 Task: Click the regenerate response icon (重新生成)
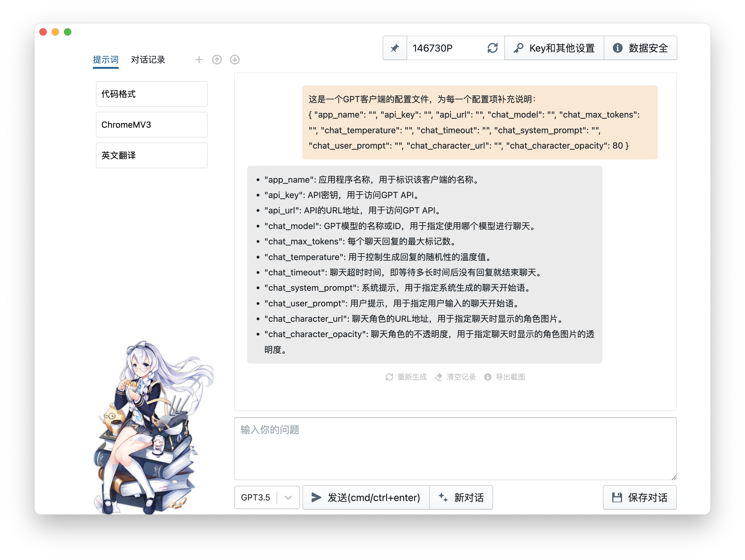(x=389, y=377)
